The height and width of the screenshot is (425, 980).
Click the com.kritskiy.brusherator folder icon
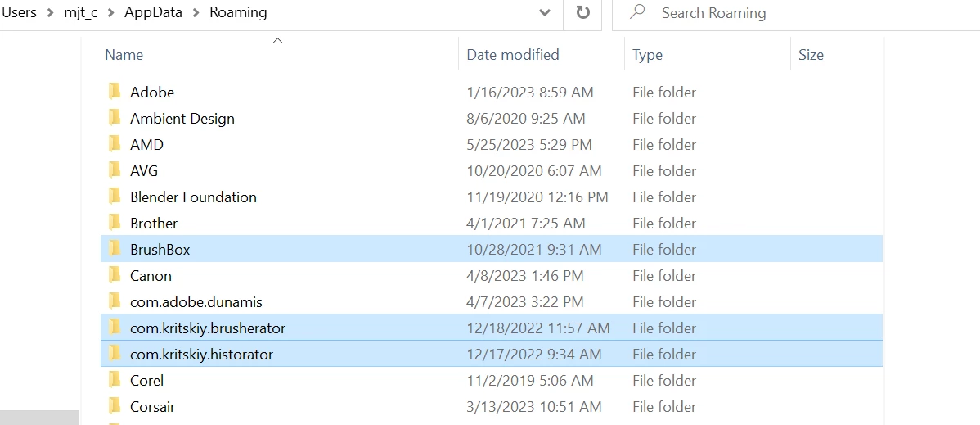coord(115,328)
